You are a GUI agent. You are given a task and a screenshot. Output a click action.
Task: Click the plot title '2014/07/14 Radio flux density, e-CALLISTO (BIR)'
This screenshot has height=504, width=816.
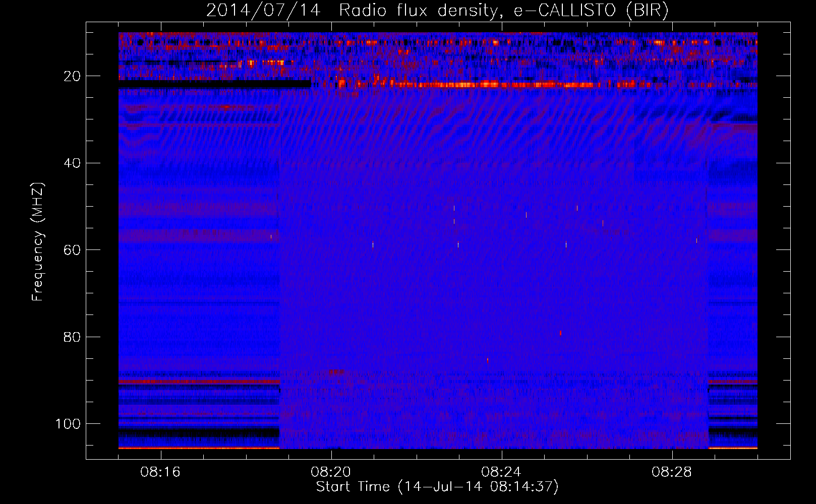pos(437,10)
